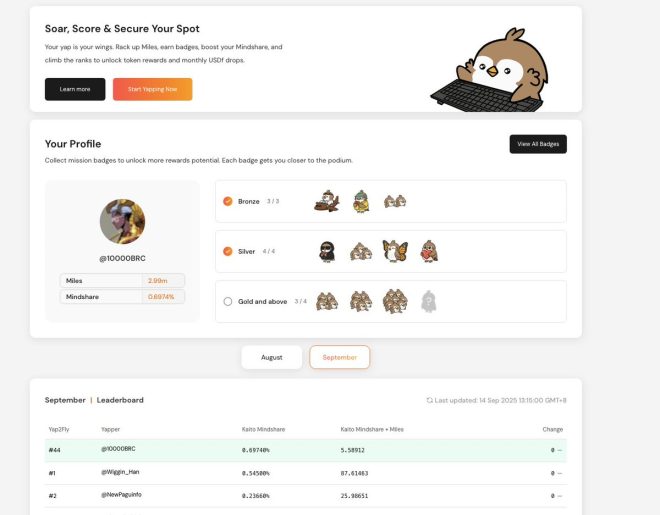Open the largest bird flock Gold badge
Screen dimensions: 660x515
tap(395, 301)
